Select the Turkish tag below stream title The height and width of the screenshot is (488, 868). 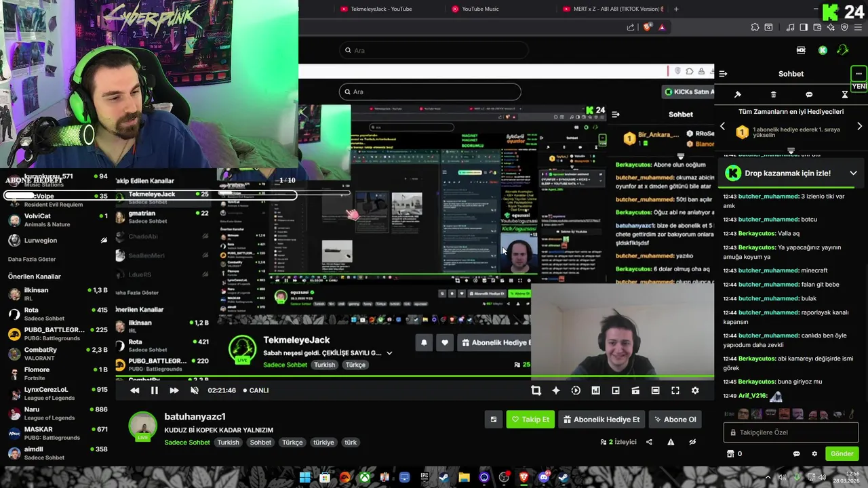[228, 442]
